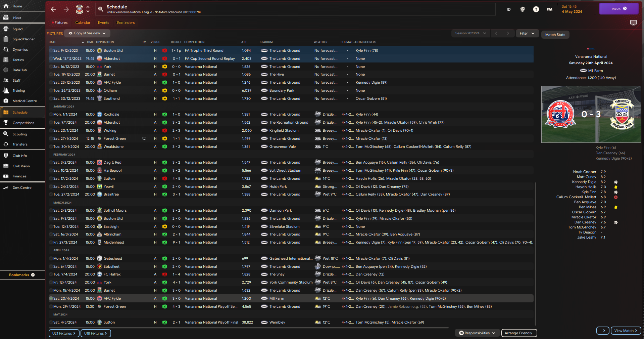The width and height of the screenshot is (644, 339).
Task: Toggle selection circle on AFC Fylde 20/4/2024 row
Action: pos(51,298)
